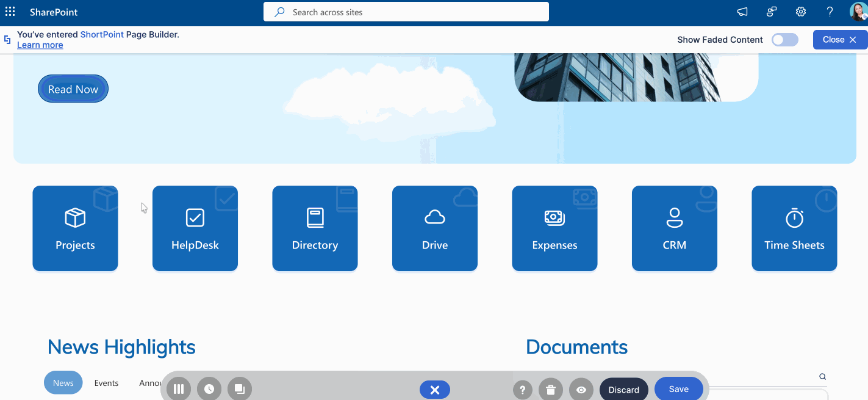Toggle Show Faded Content switch
The image size is (868, 400).
[785, 39]
